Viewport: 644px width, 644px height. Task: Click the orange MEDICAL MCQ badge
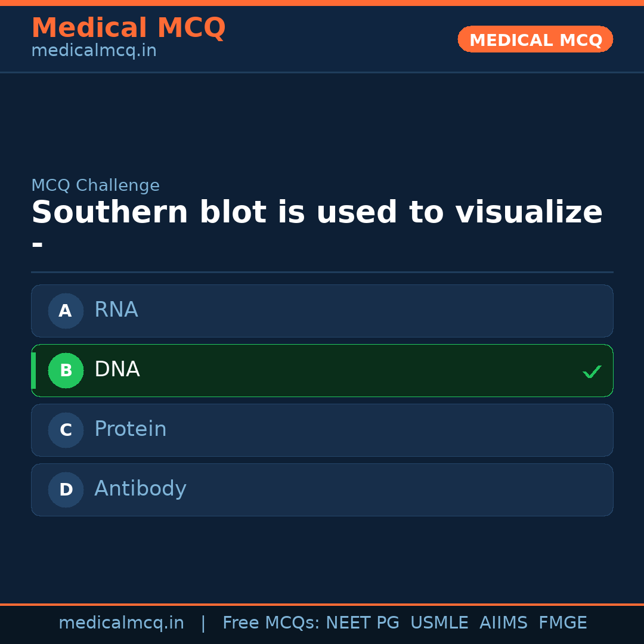pos(535,39)
